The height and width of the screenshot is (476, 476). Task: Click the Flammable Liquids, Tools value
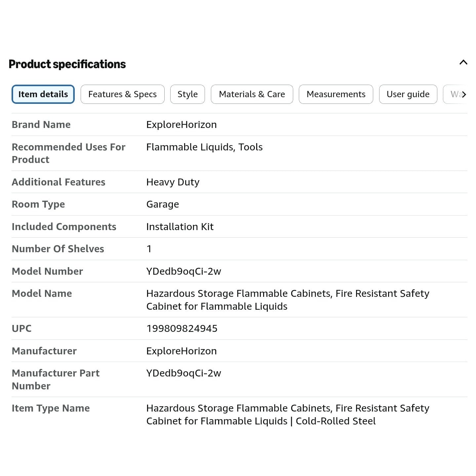coord(204,147)
